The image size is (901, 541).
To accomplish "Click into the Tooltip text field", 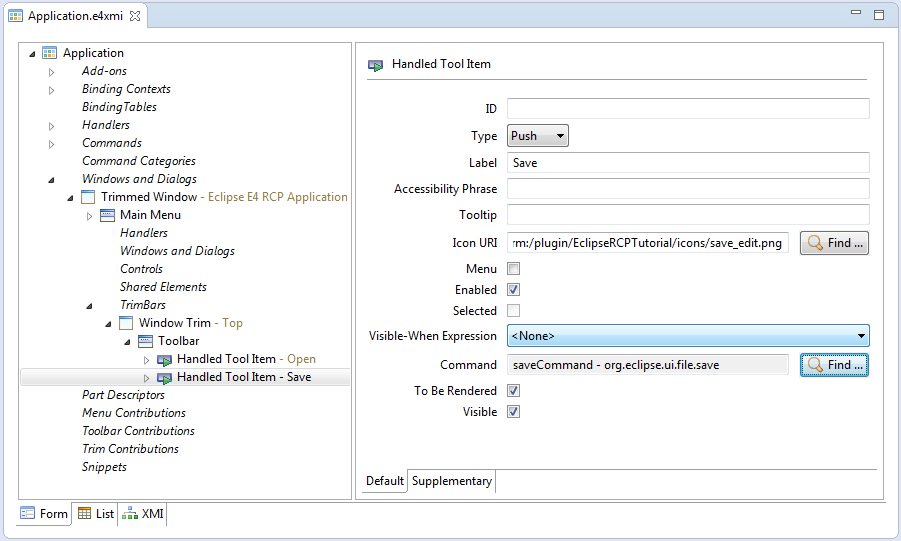I will pyautogui.click(x=688, y=215).
